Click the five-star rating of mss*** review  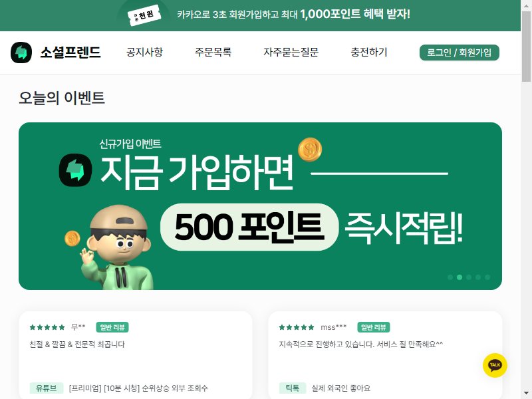[x=297, y=327]
